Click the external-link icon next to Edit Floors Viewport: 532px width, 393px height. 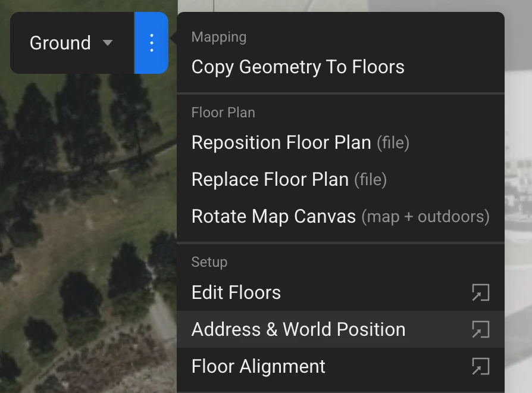481,292
